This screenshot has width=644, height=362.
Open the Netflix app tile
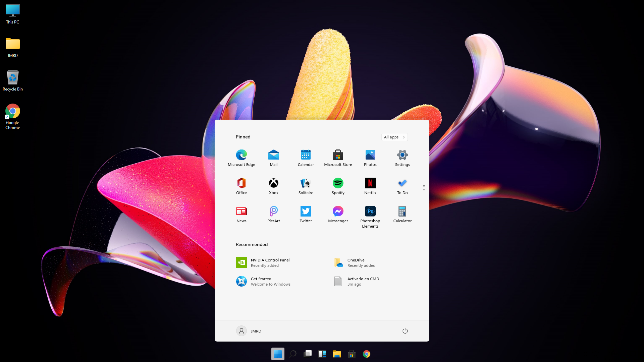pos(370,186)
